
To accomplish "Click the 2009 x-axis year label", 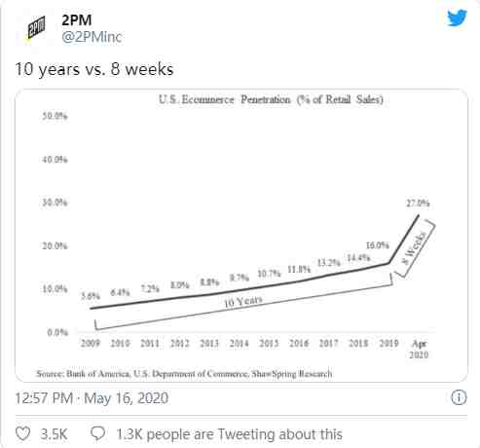I will coord(91,343).
